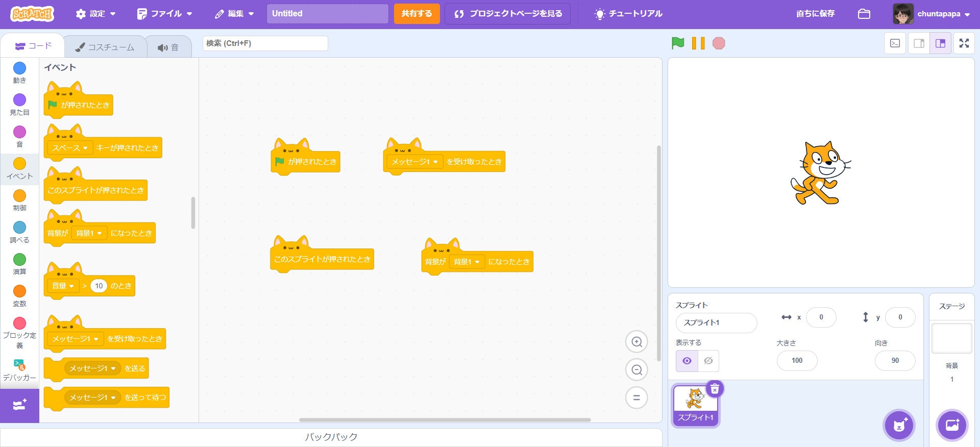980x447 pixels.
Task: Select the 動き (Motion) category
Action: coord(19,73)
